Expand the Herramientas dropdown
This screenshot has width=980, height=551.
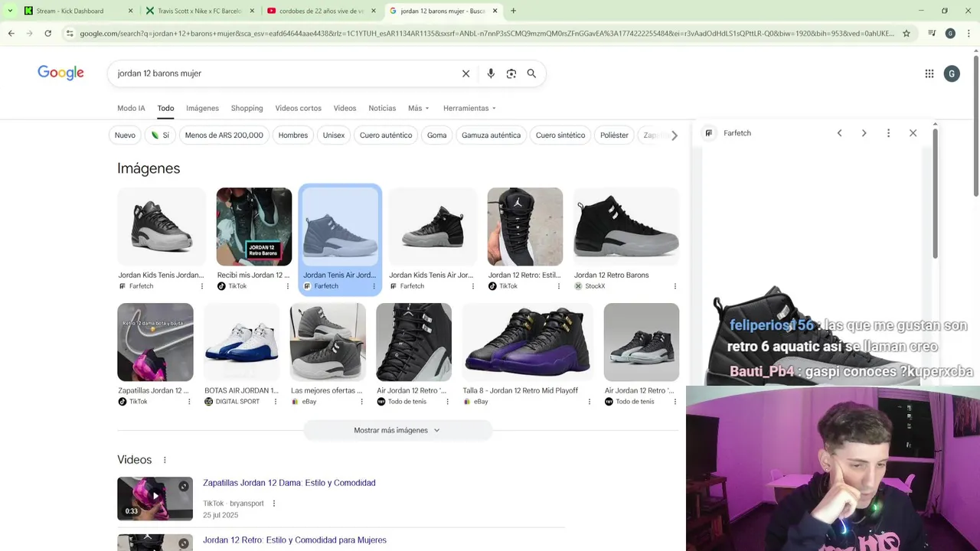coord(469,108)
